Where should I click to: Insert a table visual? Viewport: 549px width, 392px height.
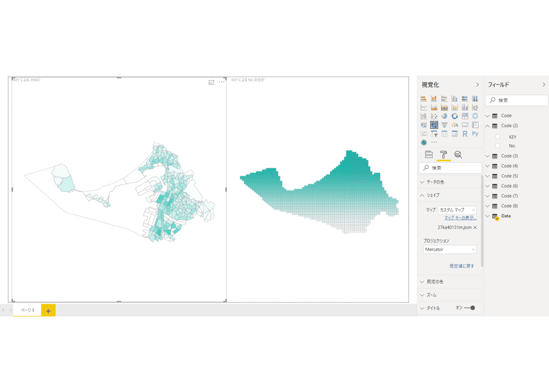point(444,134)
